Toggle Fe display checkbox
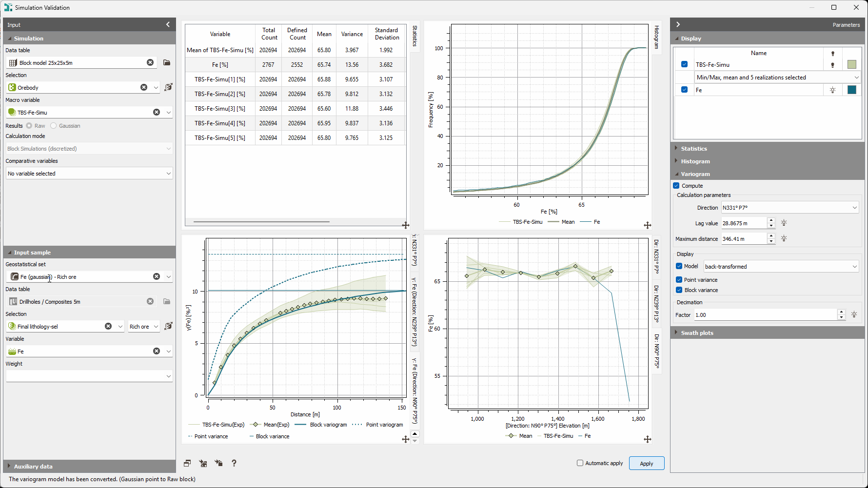Viewport: 868px width, 488px height. tap(684, 90)
